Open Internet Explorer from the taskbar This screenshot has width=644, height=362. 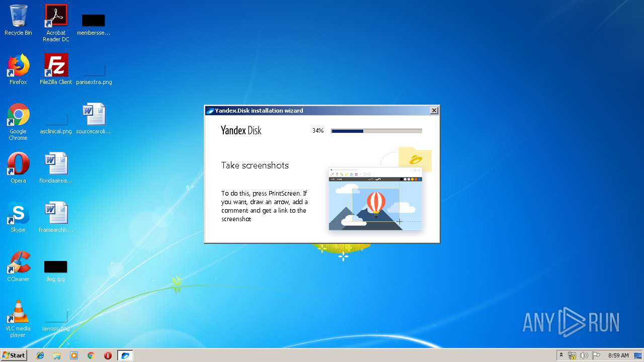(40, 355)
